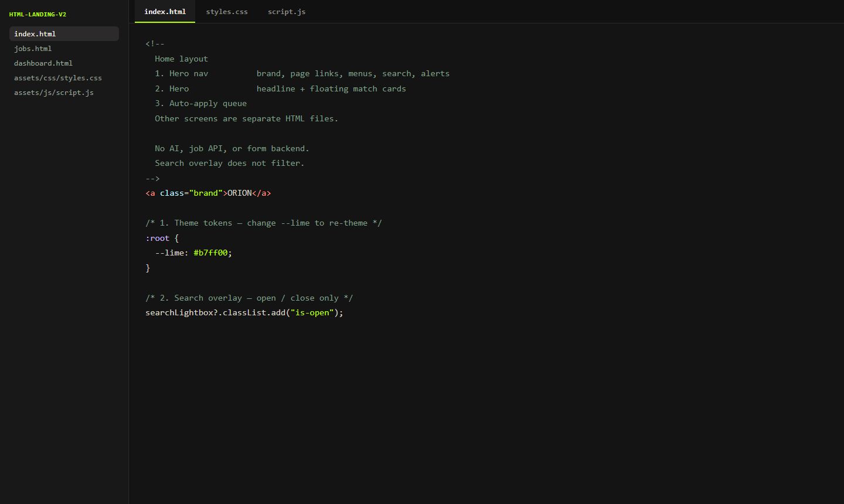The image size is (844, 504).
Task: Click the HTML-LANDING-V2 project title
Action: pos(38,14)
